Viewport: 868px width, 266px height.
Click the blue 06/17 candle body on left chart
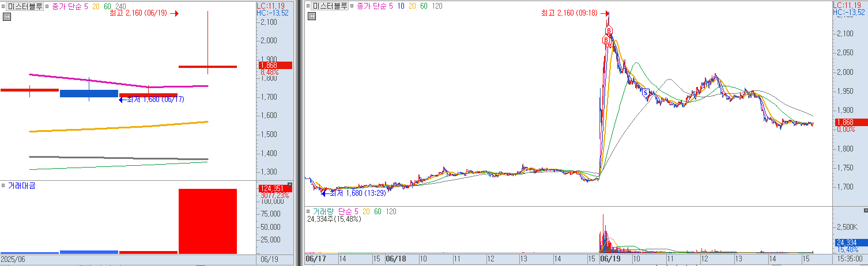click(89, 93)
